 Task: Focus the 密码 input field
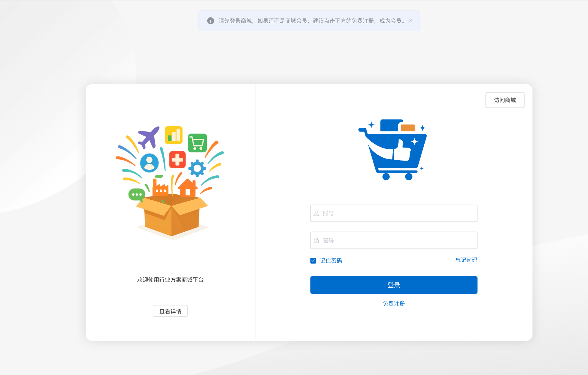click(394, 240)
